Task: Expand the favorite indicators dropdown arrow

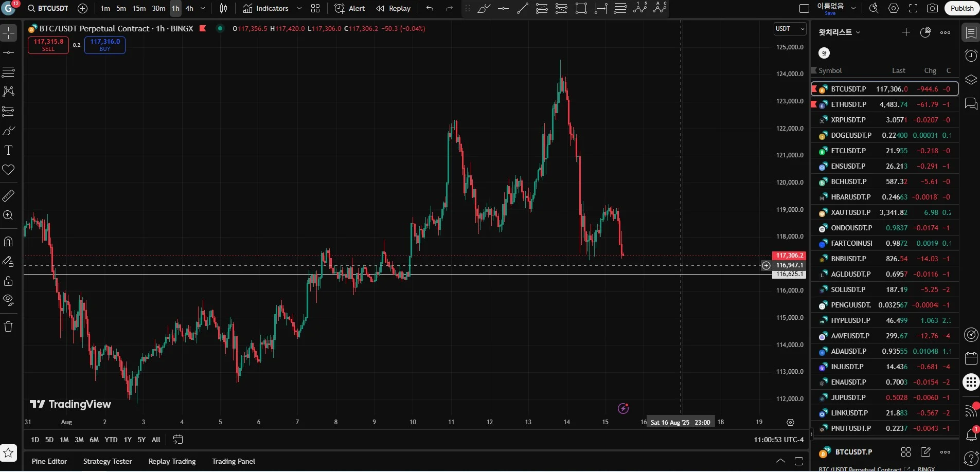Action: point(299,8)
